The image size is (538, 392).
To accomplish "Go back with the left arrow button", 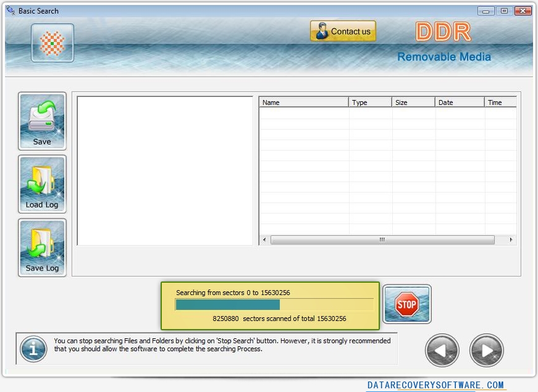I will tap(442, 350).
